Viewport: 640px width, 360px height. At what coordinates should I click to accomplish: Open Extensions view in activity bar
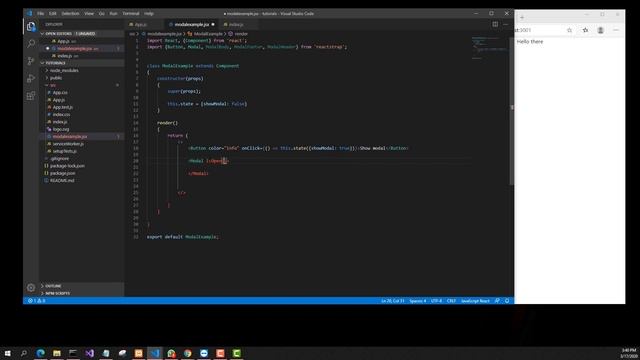click(x=31, y=96)
